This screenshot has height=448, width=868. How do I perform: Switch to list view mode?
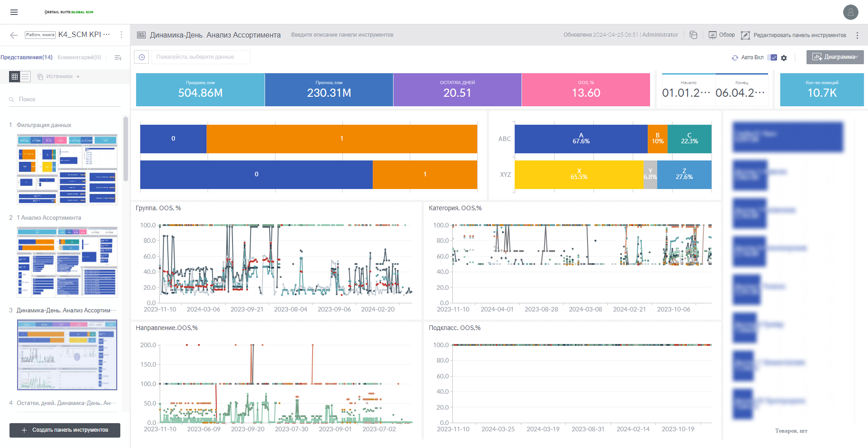(25, 76)
